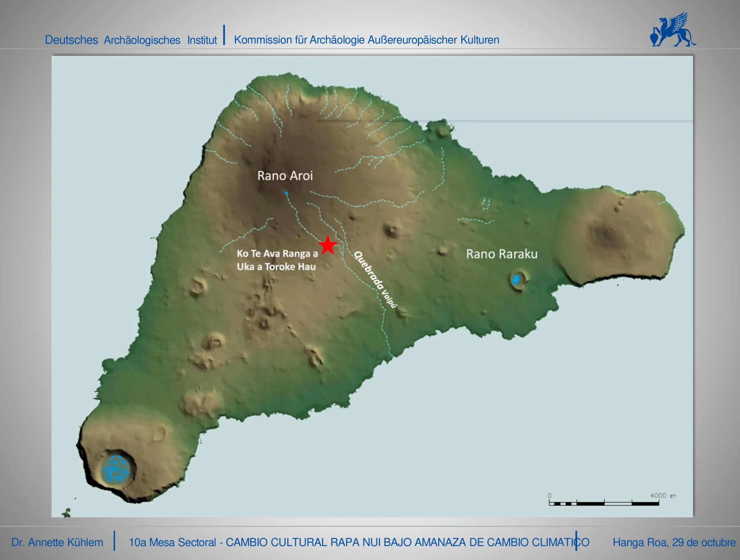Click the Uka a Toroke Hau text line
The width and height of the screenshot is (740, 560).
point(276,267)
